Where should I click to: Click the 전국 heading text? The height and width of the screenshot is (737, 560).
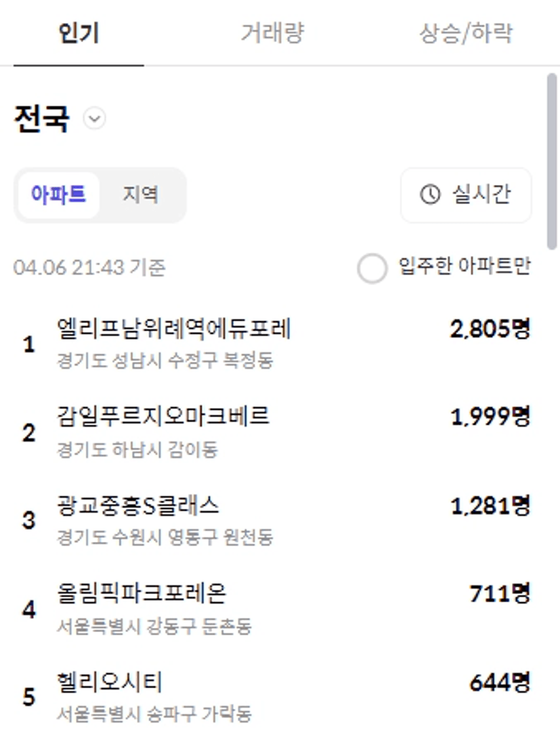click(42, 119)
